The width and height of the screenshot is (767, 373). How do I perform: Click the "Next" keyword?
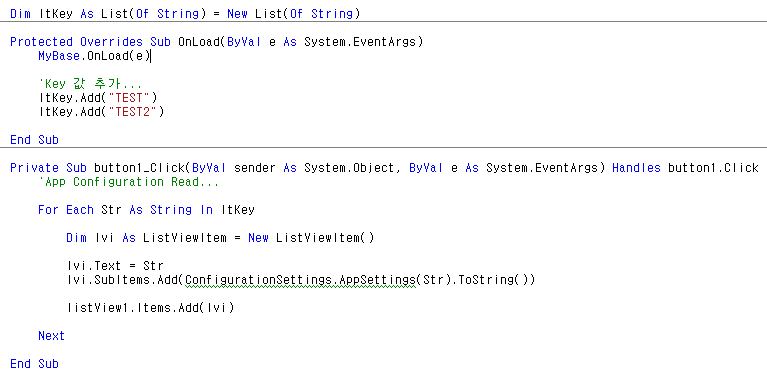pyautogui.click(x=51, y=336)
